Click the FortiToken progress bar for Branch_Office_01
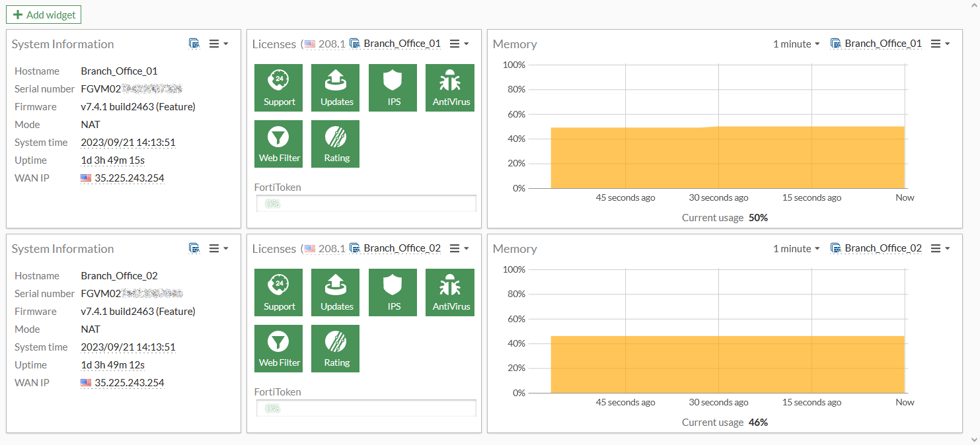Screen dimensions: 980x445 (x=366, y=203)
